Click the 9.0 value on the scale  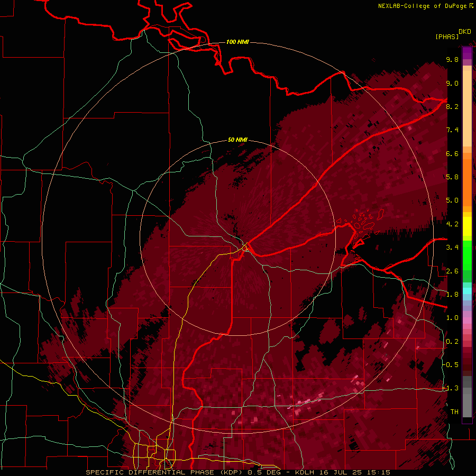(x=452, y=83)
